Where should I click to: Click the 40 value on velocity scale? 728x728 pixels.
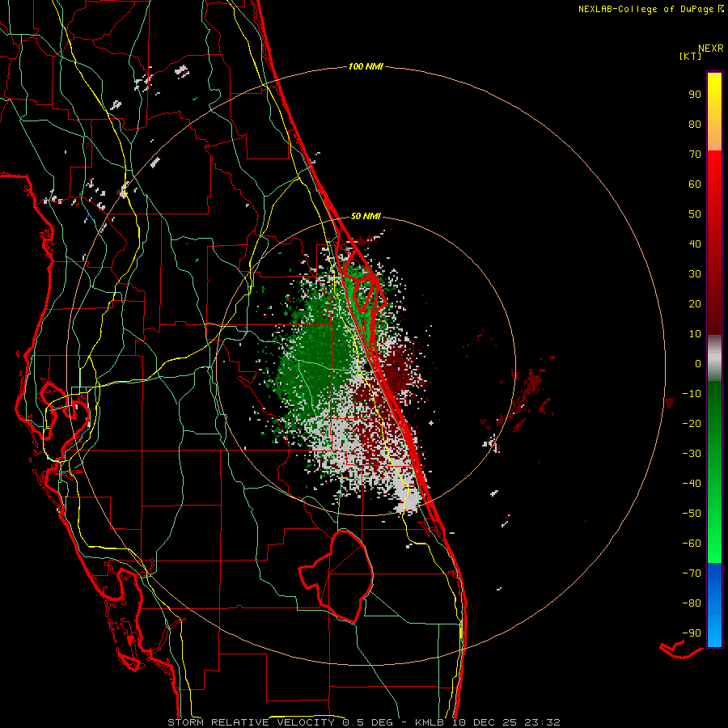coord(695,243)
